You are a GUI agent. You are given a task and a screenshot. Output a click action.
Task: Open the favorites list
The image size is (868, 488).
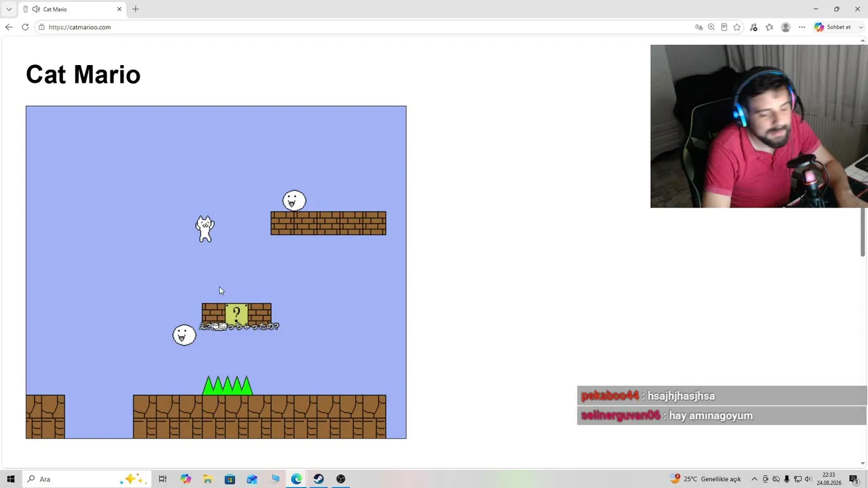coord(770,27)
